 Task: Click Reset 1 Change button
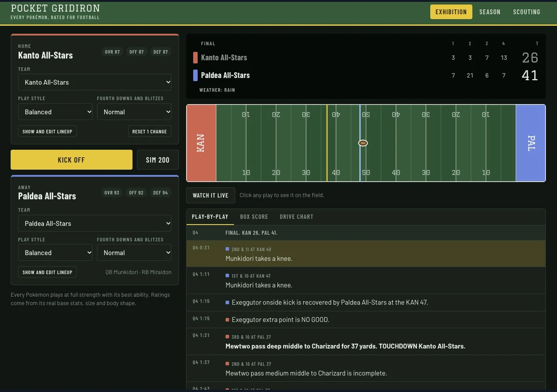pyautogui.click(x=149, y=131)
